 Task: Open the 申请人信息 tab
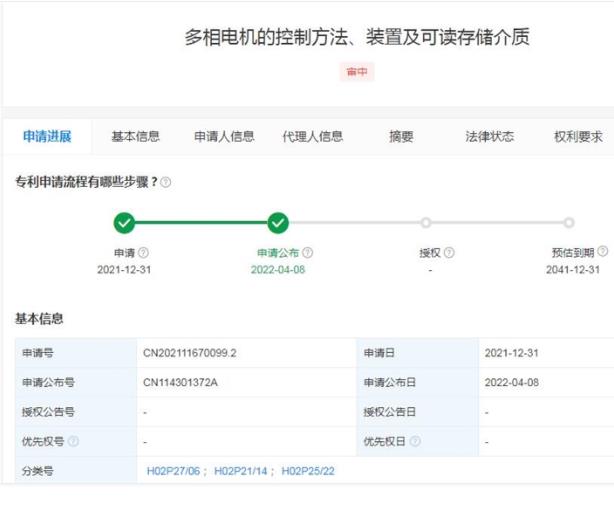(x=224, y=137)
